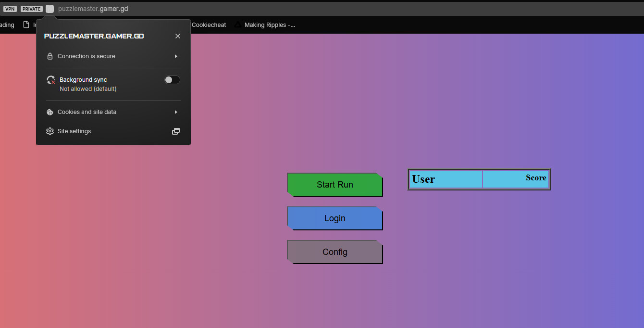Click the VPN badge in address bar
The image size is (644, 328).
(x=10, y=9)
